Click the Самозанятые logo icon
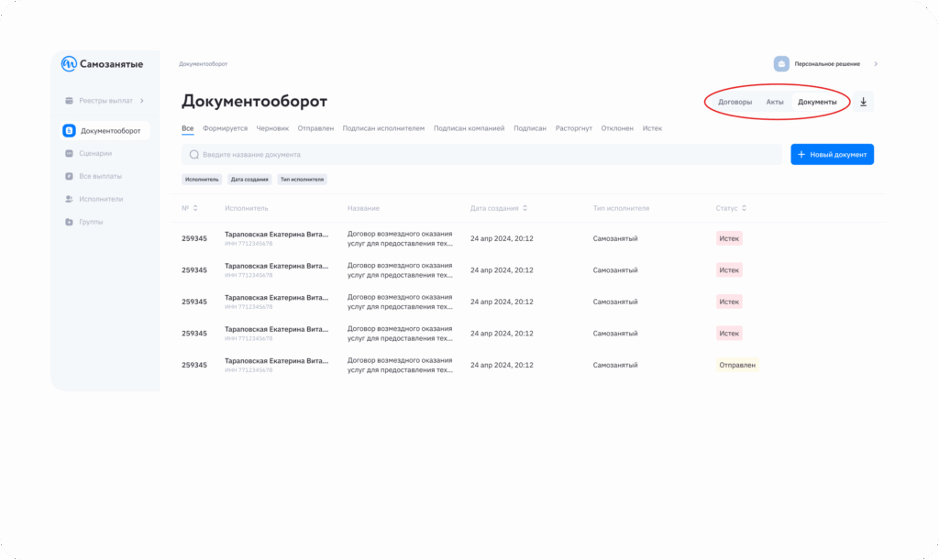This screenshot has height=560, width=939. pyautogui.click(x=69, y=64)
